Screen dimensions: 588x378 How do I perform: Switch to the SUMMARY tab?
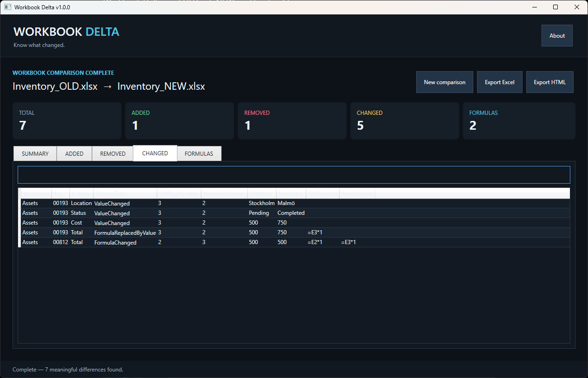point(35,153)
